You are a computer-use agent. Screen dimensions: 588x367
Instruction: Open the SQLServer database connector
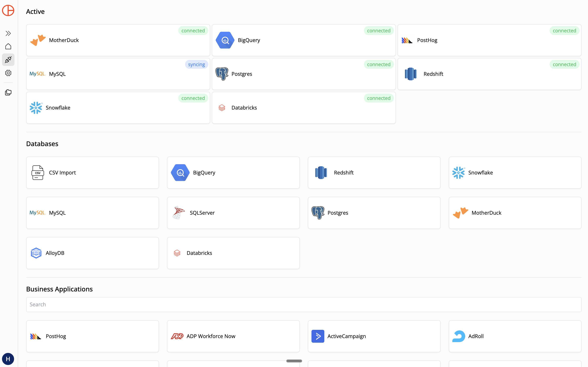tap(233, 213)
